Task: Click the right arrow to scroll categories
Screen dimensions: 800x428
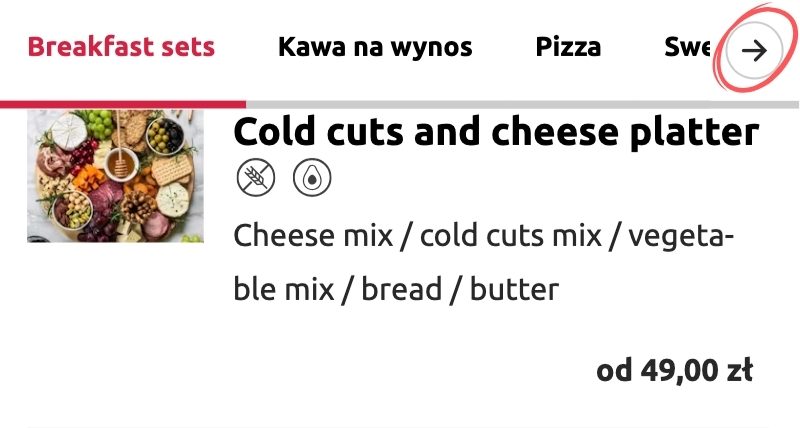Action: [754, 51]
